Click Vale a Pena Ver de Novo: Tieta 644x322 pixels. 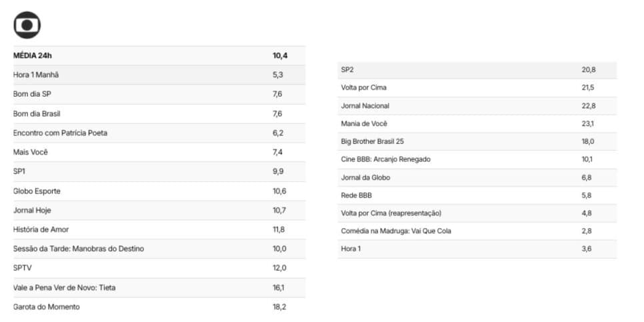point(159,288)
